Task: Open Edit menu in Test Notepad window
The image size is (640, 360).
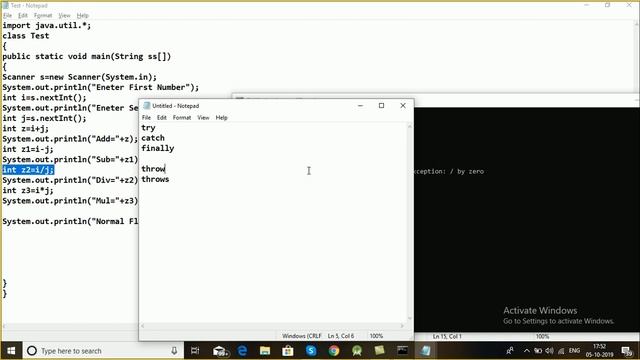Action: coord(22,16)
